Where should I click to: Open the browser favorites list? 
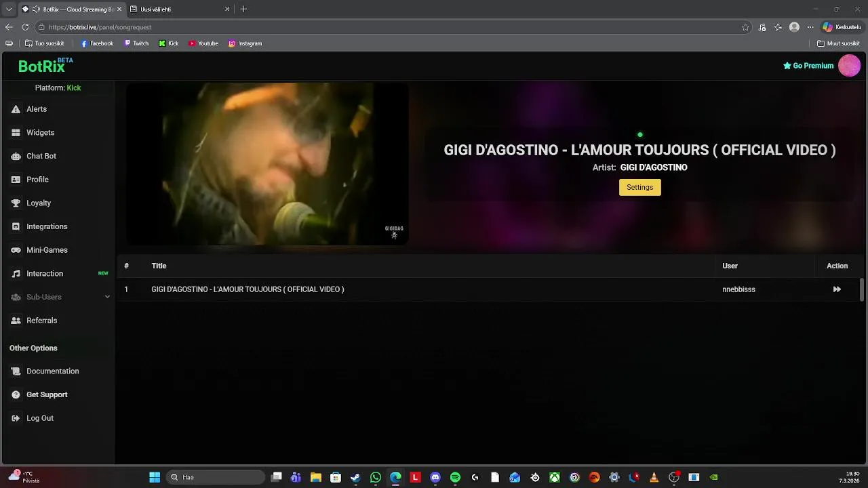(778, 27)
